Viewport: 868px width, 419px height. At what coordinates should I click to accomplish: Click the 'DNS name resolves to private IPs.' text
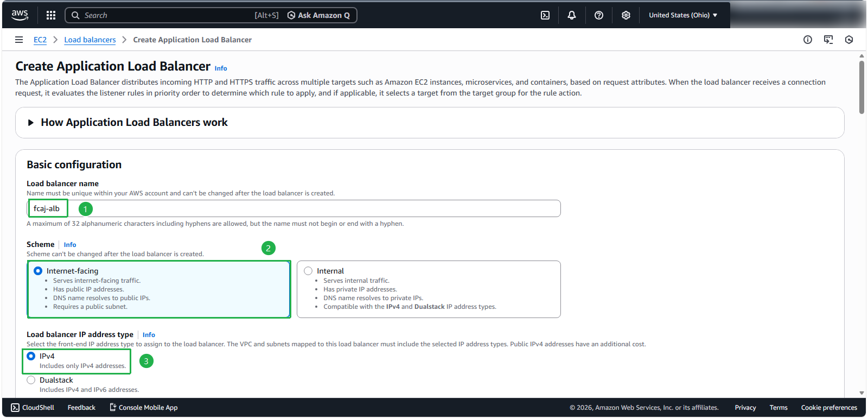373,298
